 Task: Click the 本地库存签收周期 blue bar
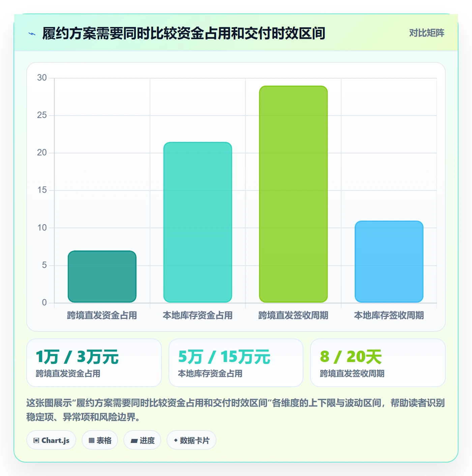389,262
